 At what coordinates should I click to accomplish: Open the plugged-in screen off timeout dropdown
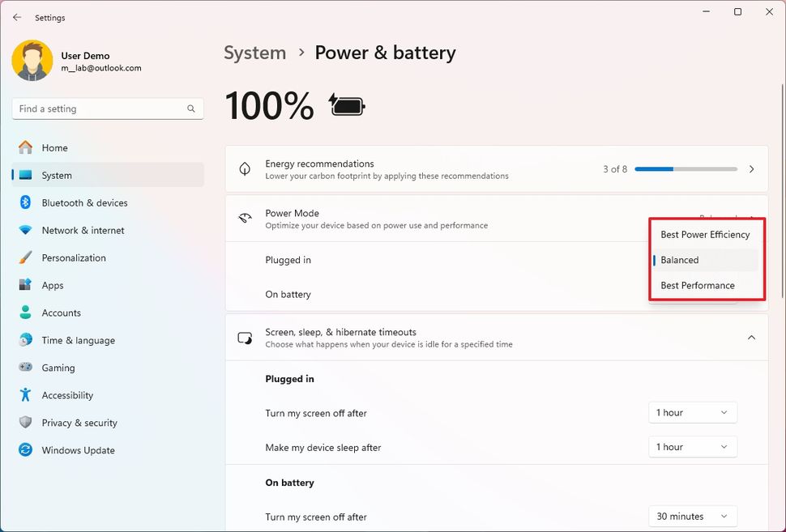pyautogui.click(x=692, y=412)
